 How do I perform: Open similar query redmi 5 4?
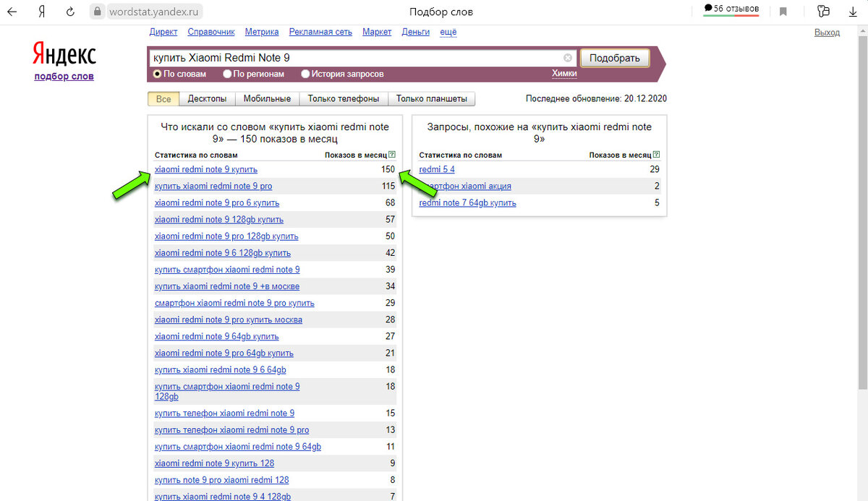(437, 169)
